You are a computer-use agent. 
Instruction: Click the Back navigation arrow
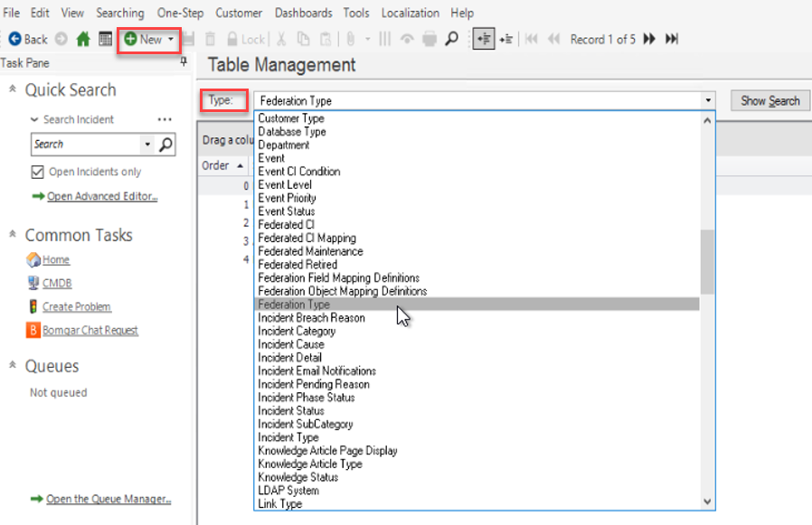tap(28, 39)
